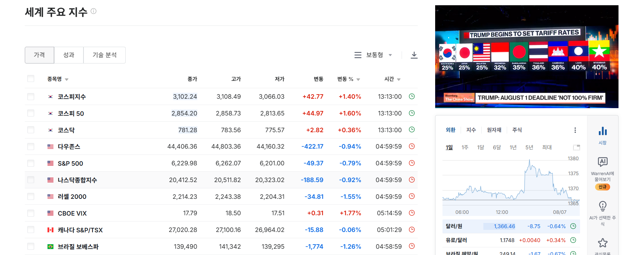The height and width of the screenshot is (255, 644).
Task: Click the clock icon in 코스피지수 row
Action: 412,96
